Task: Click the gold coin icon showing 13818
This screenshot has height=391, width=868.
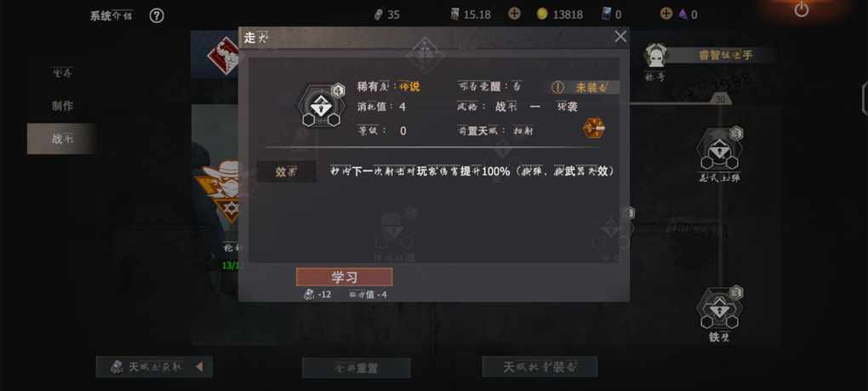Action: click(542, 14)
